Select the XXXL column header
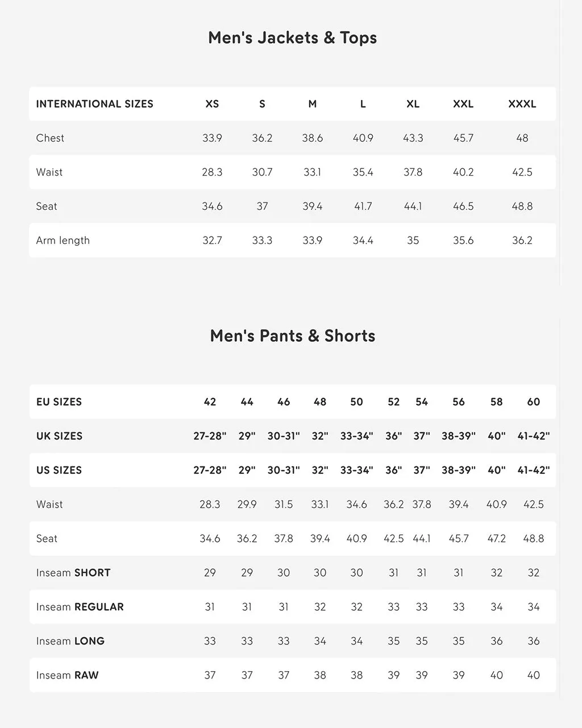Screen dimensions: 582x728 click(x=522, y=104)
